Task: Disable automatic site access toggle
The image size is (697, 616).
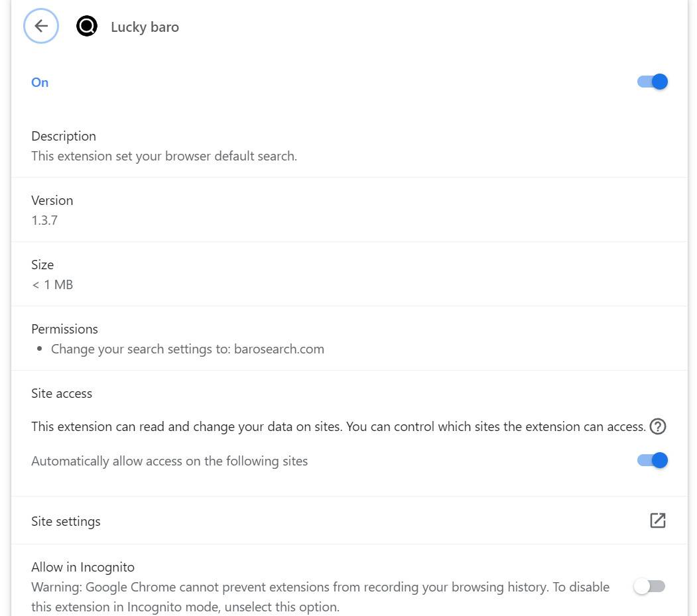Action: [652, 460]
